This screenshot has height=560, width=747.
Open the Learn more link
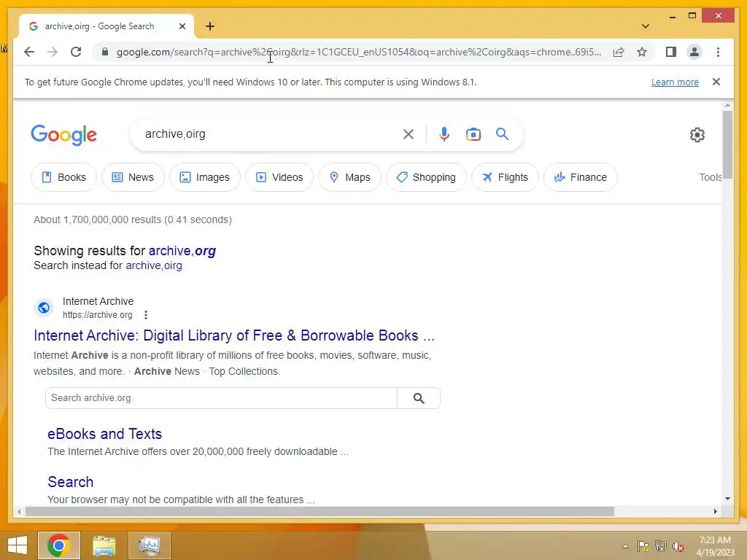[x=675, y=82]
